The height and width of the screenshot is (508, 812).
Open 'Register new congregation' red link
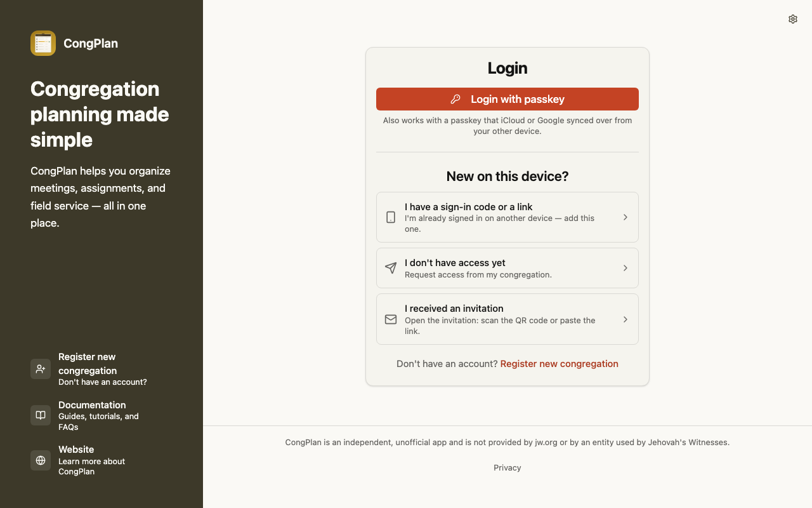coord(560,364)
